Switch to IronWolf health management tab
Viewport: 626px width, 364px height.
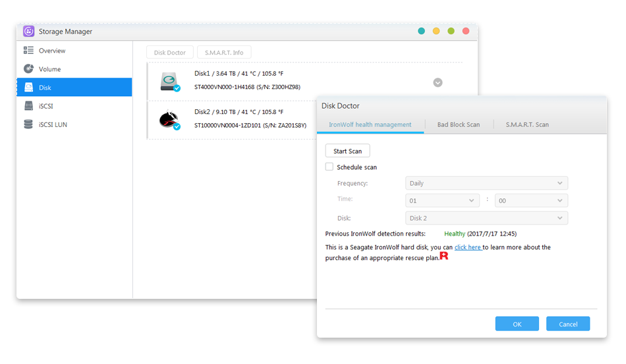pyautogui.click(x=370, y=125)
